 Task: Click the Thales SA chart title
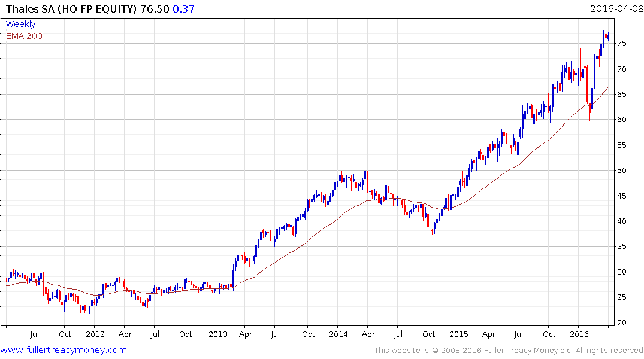click(71, 9)
